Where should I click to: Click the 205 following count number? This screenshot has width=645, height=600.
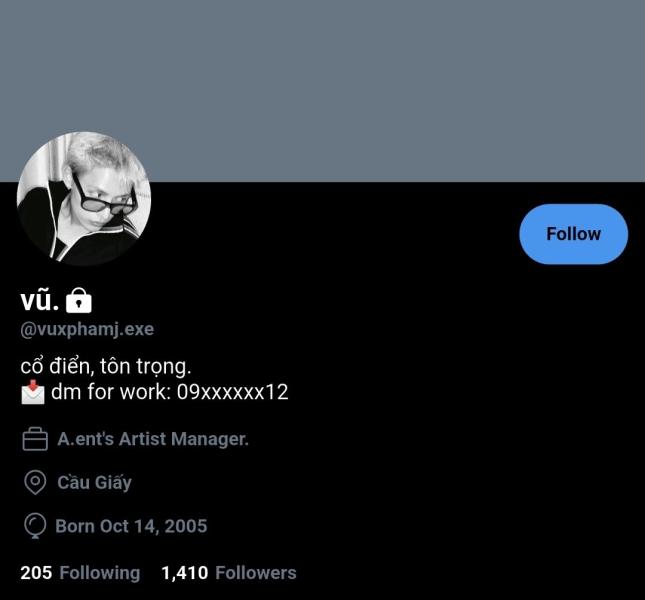click(36, 573)
